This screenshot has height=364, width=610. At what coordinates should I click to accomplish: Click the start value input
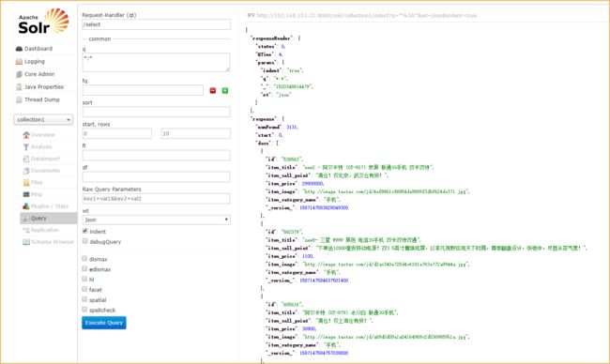coord(116,134)
